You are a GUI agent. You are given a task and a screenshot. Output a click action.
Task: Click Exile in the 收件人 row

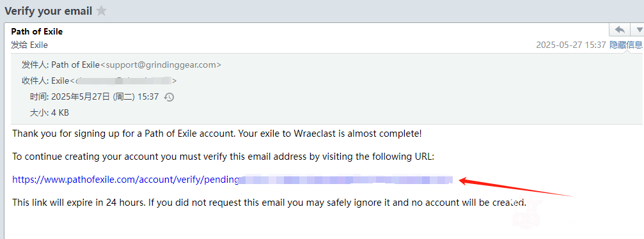60,81
